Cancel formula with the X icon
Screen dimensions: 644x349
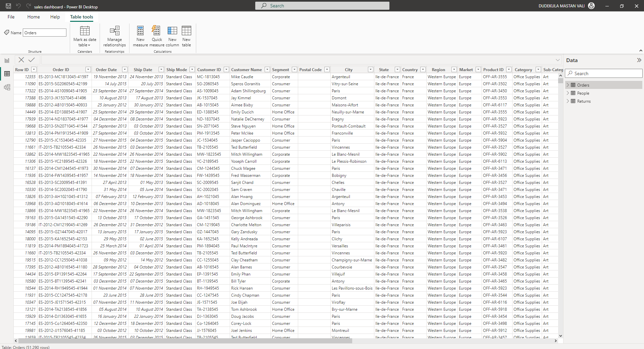pyautogui.click(x=21, y=60)
